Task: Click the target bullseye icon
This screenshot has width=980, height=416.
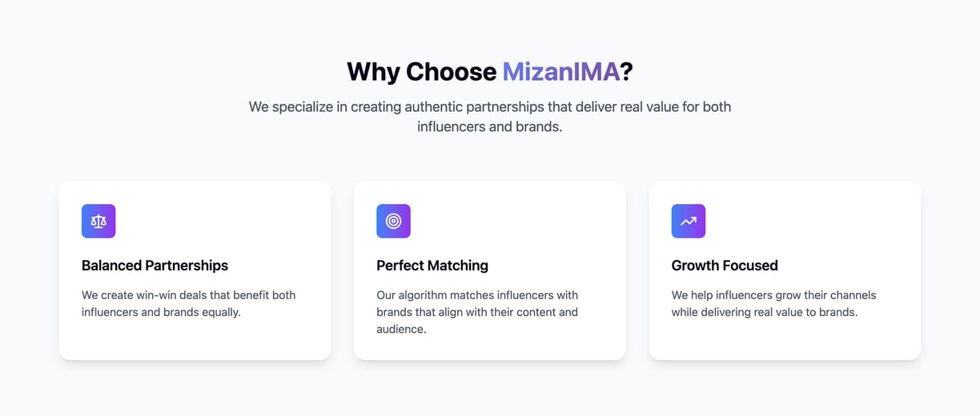Action: 393,221
